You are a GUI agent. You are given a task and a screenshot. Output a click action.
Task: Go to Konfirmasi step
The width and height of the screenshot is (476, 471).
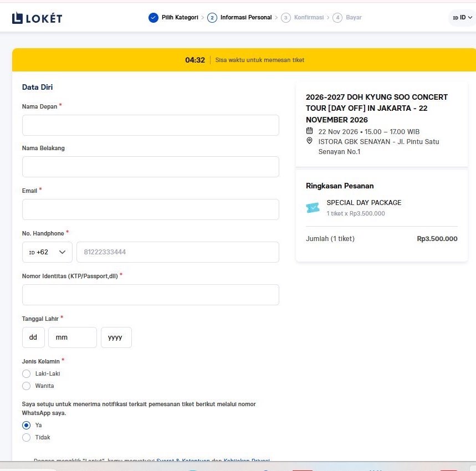click(309, 18)
